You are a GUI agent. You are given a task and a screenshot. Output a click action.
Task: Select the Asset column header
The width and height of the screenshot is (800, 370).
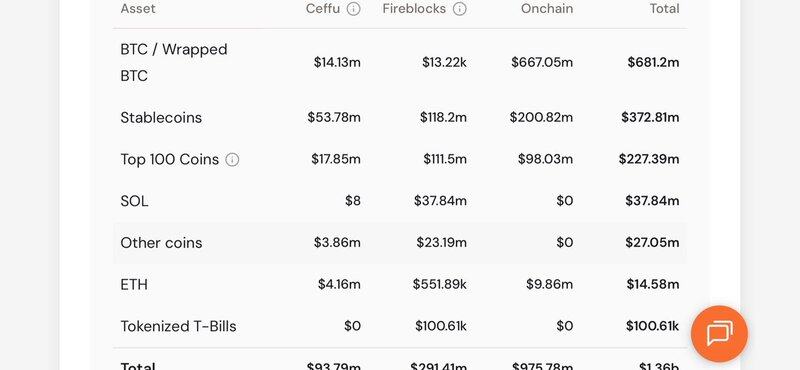pos(138,9)
